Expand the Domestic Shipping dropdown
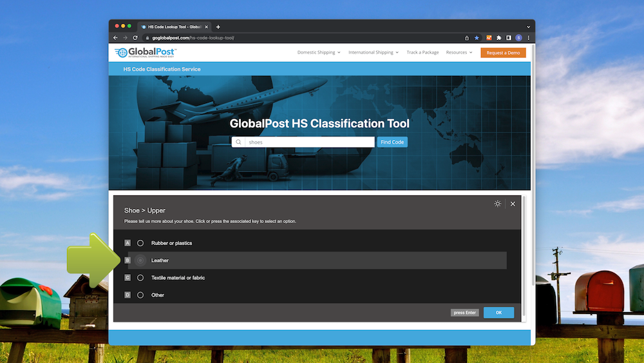This screenshot has height=363, width=644. click(319, 53)
